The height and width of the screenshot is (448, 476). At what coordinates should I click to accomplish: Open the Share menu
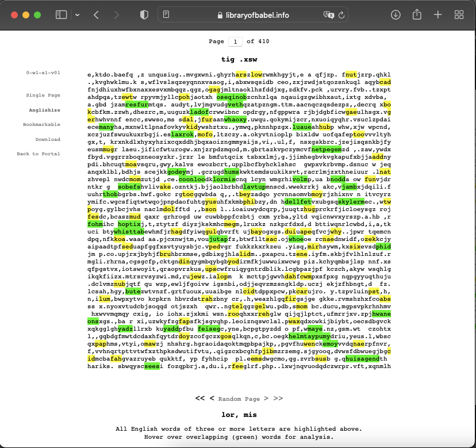coord(417,14)
